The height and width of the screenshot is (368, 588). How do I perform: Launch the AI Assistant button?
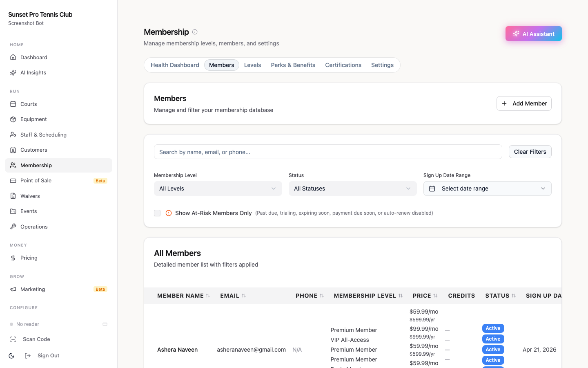point(534,34)
